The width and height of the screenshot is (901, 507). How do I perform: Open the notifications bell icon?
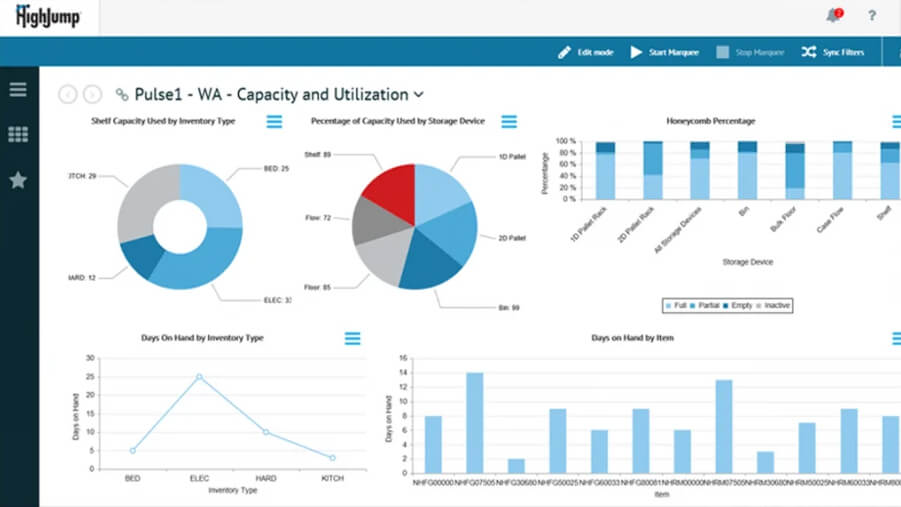[833, 16]
